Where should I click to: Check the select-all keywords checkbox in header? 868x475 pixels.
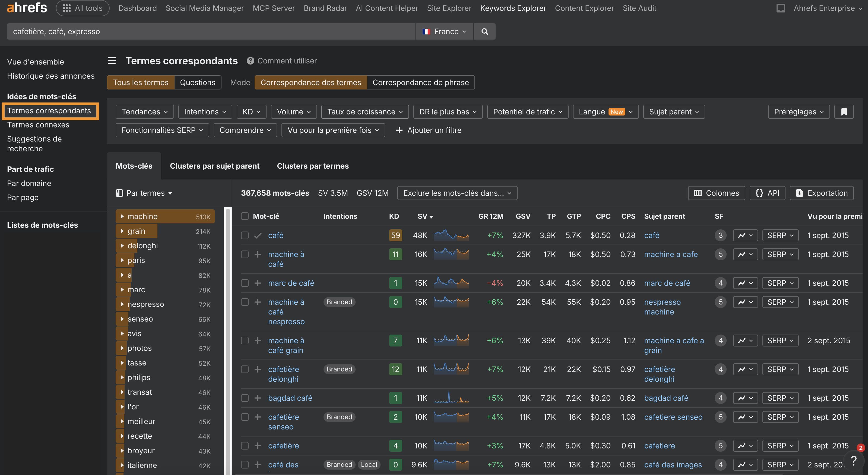[245, 216]
